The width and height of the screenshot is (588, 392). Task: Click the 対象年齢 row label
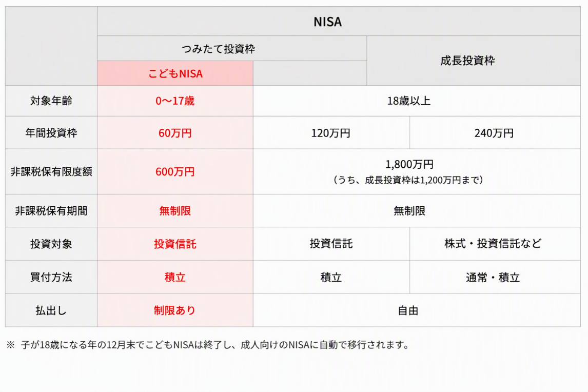(51, 101)
